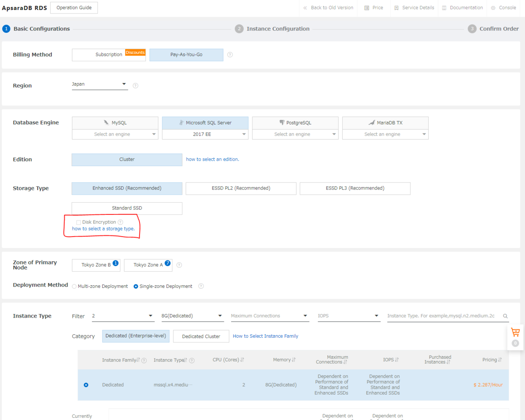Image resolution: width=525 pixels, height=420 pixels.
Task: Click help icon next to Disk Encryption
Action: (x=120, y=222)
